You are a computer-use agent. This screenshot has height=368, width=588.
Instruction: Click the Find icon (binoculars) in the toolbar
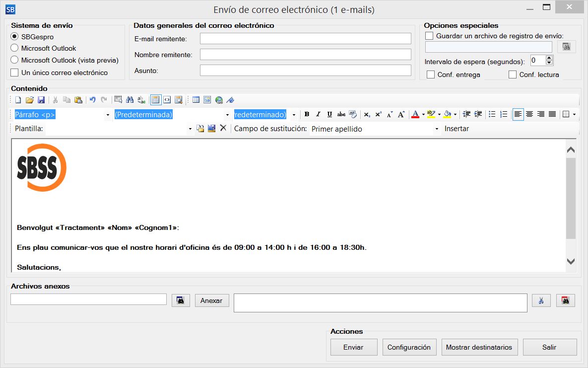130,99
